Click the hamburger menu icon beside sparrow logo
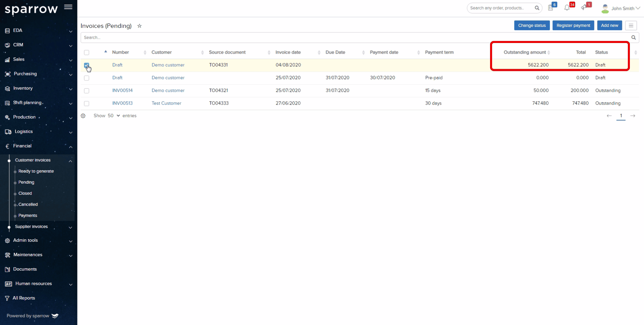 click(x=68, y=7)
